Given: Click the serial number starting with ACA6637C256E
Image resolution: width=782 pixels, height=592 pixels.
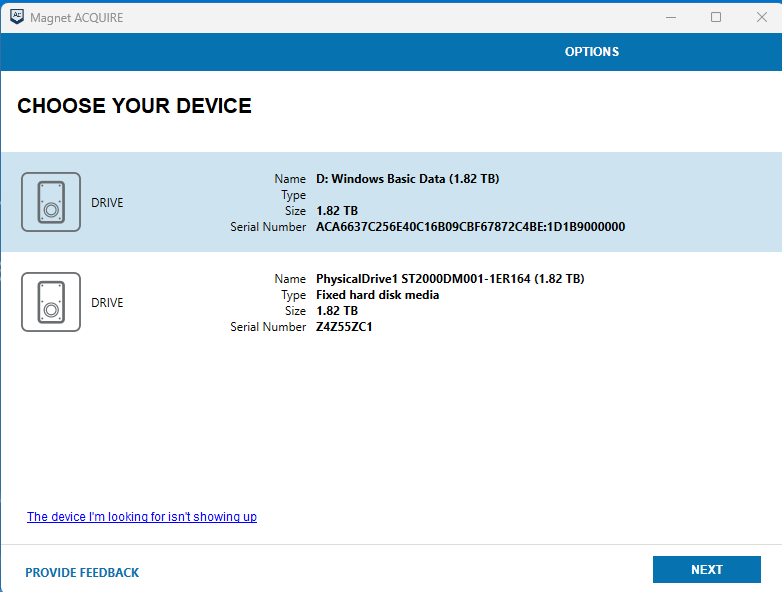Looking at the screenshot, I should click(x=470, y=227).
